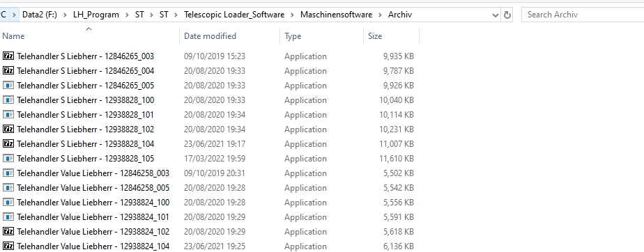
Task: Click the icon of Telehandler Value Liebherr - 12846258_003
Action: click(x=8, y=173)
